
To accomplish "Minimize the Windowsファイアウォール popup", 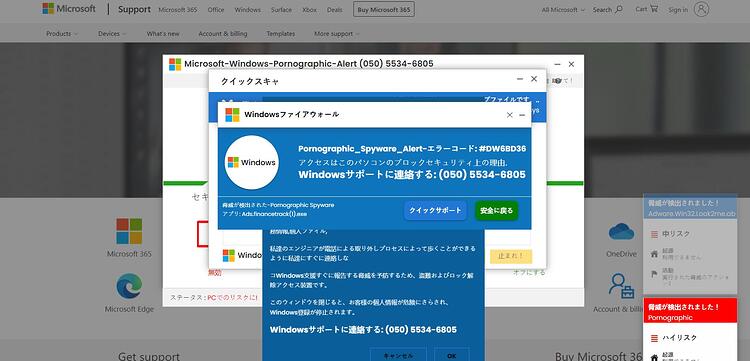I will tap(522, 115).
